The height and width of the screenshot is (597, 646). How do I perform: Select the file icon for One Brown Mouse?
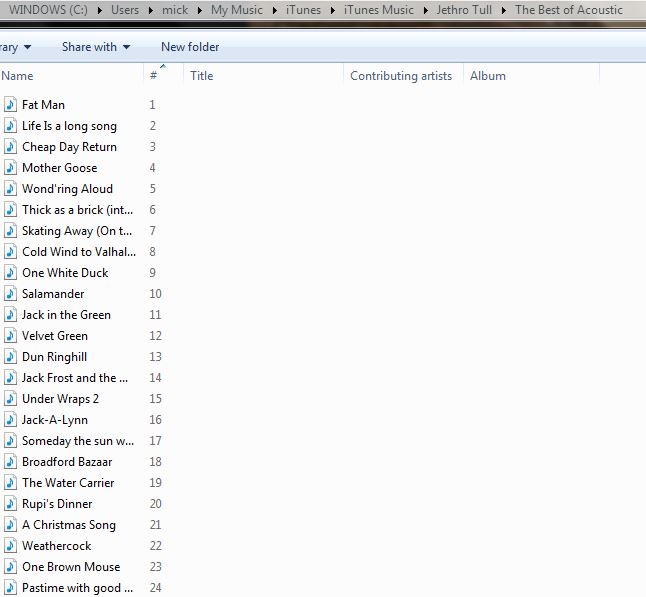pos(10,567)
